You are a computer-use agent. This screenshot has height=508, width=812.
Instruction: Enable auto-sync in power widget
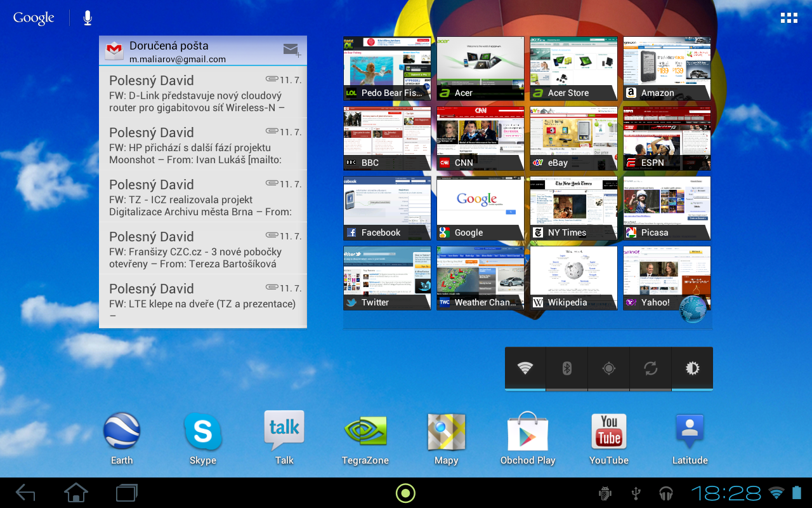tap(650, 368)
